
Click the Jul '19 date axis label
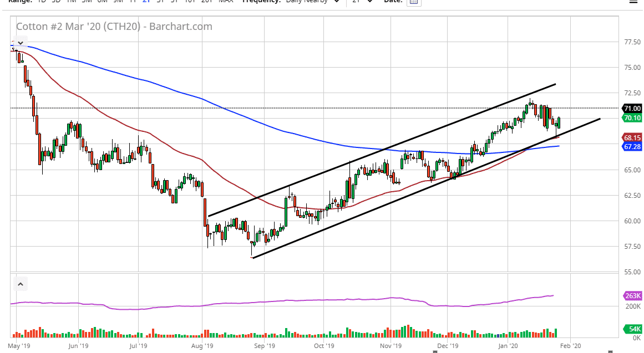(138, 346)
